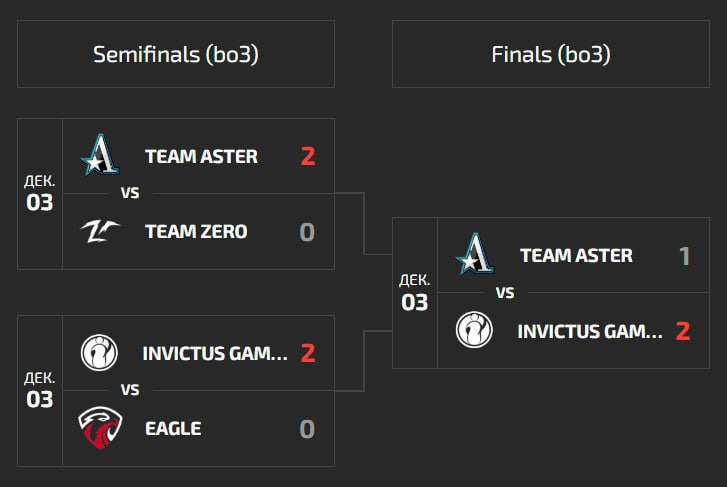This screenshot has height=487, width=727.
Task: Select the EAGLE team name
Action: pos(173,429)
